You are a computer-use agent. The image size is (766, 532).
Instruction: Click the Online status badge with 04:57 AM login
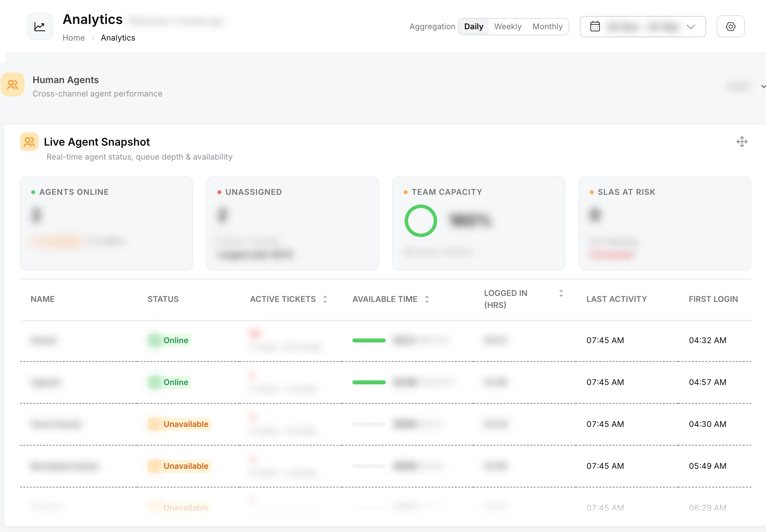coord(169,382)
